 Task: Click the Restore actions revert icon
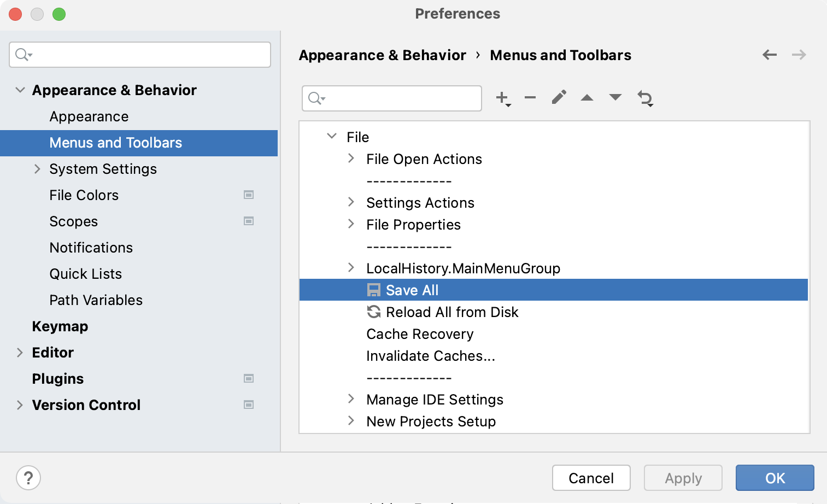(x=645, y=98)
